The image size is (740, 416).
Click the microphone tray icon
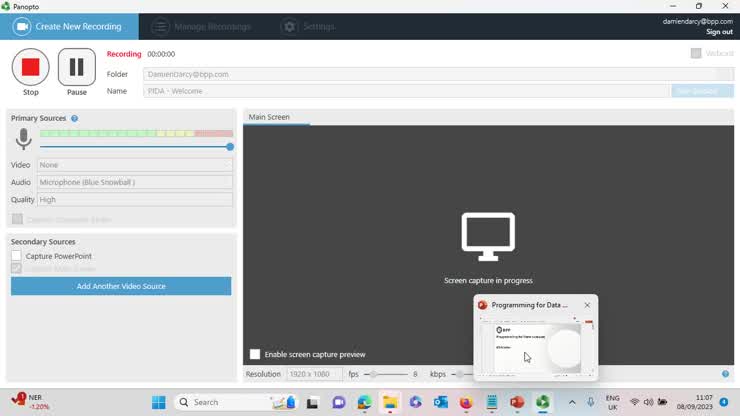(590, 402)
